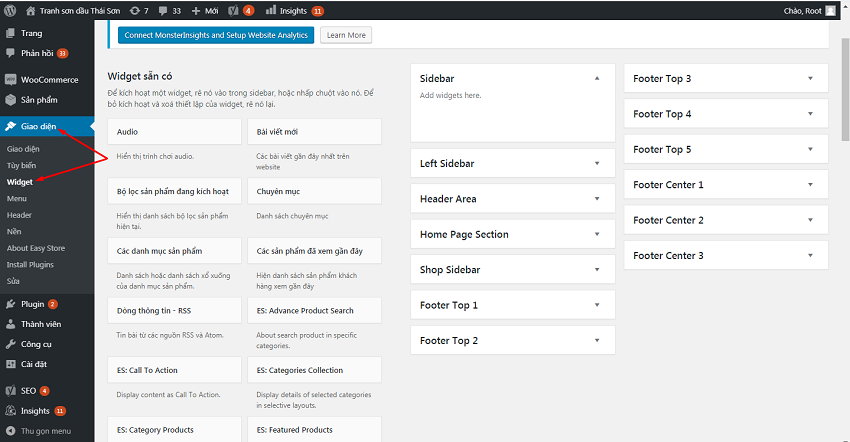This screenshot has height=442, width=850.
Task: Select the ES: Advance Product Search widget
Action: (314, 311)
